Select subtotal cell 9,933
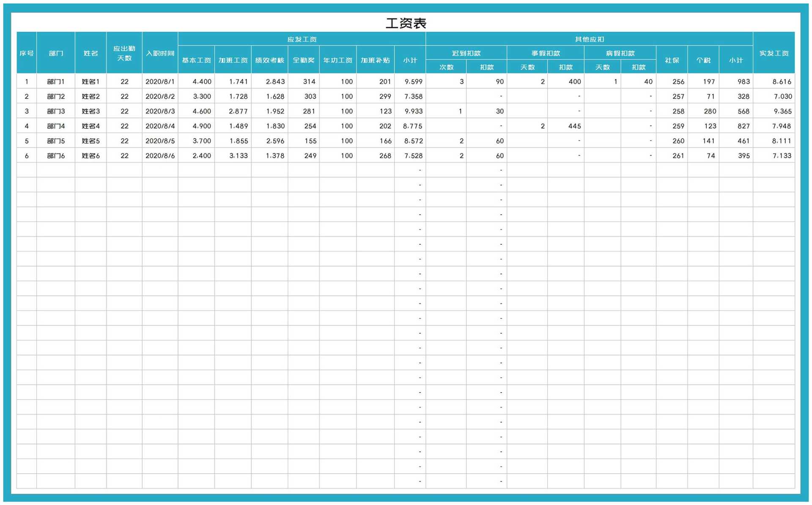This screenshot has height=505, width=812. click(410, 111)
